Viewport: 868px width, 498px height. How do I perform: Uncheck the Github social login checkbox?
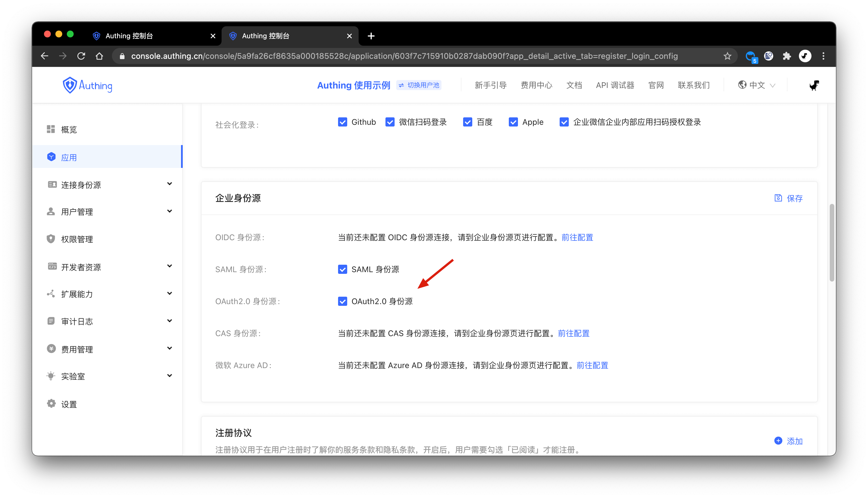(342, 122)
